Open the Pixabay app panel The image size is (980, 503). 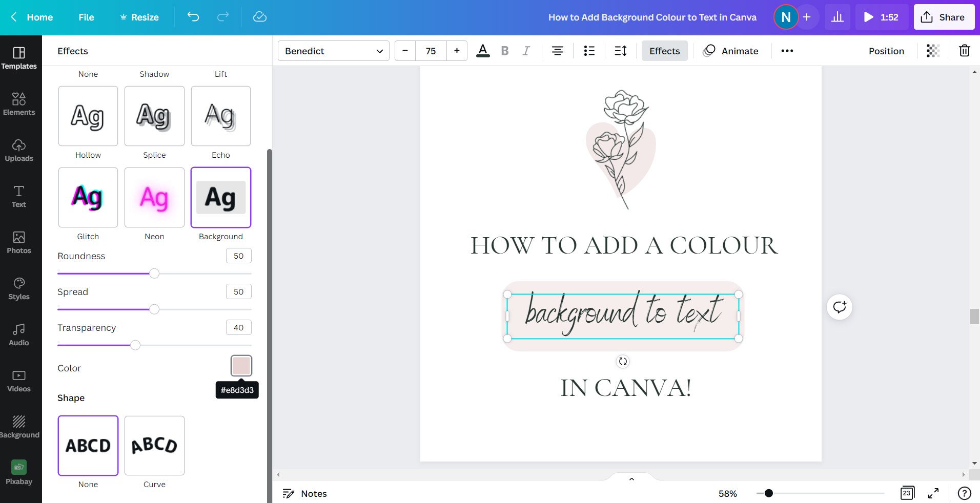point(19,473)
